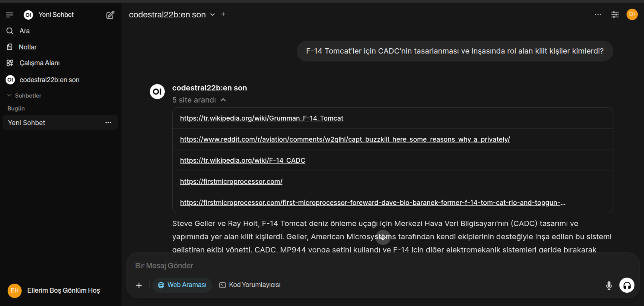Image resolution: width=644 pixels, height=306 pixels.
Task: Toggle the sidebar hamburger menu icon
Action: [x=10, y=15]
